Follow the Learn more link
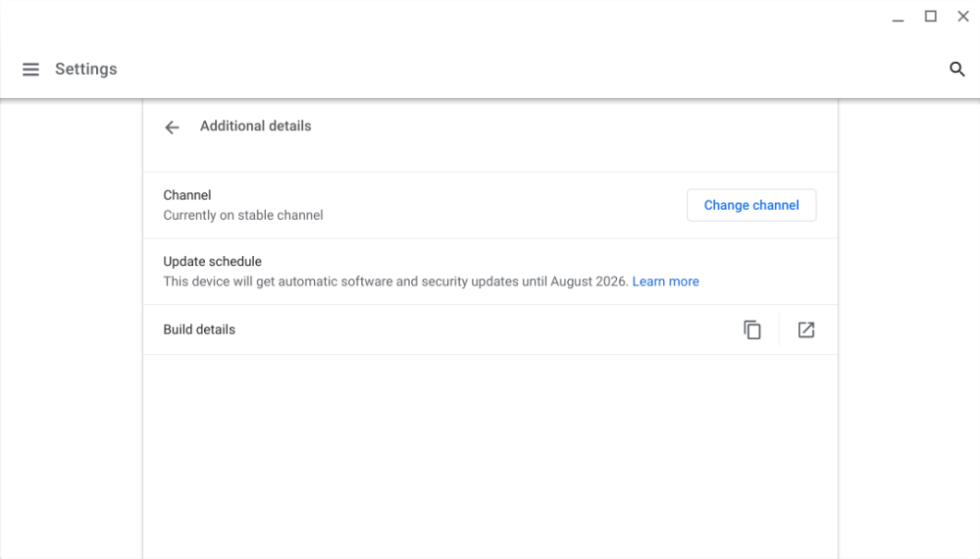The image size is (980, 559). coord(665,281)
